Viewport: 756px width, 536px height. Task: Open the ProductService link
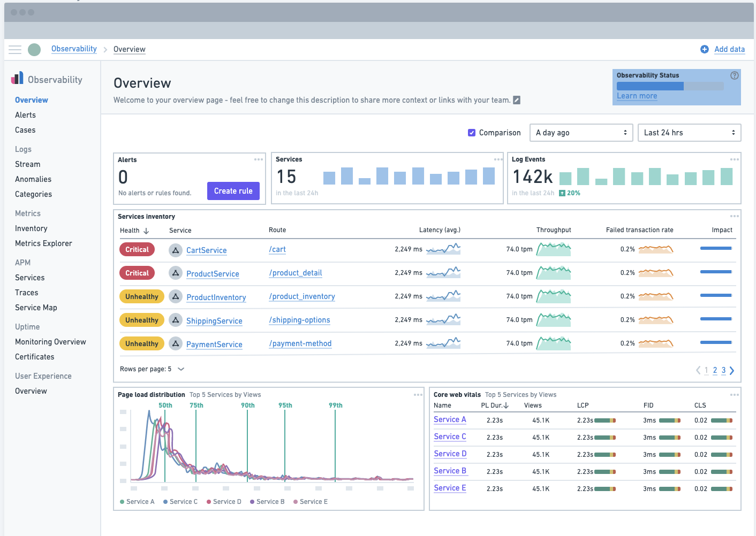coord(213,274)
